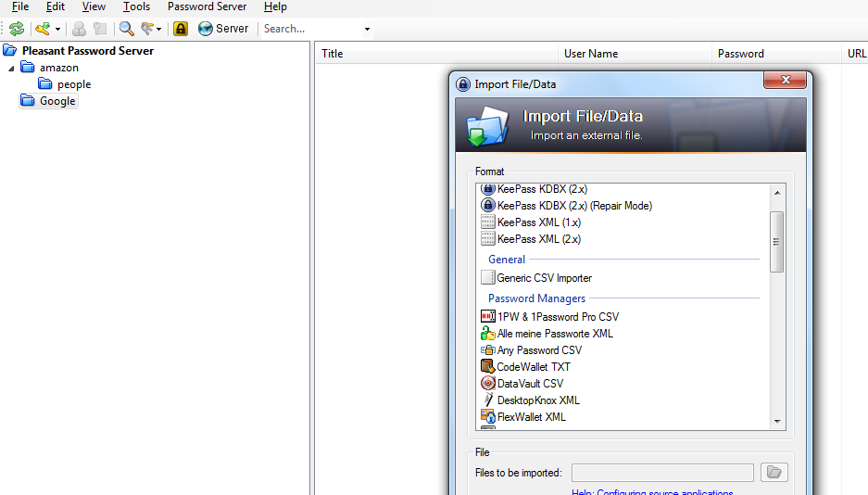Select the people subfolder

point(73,84)
